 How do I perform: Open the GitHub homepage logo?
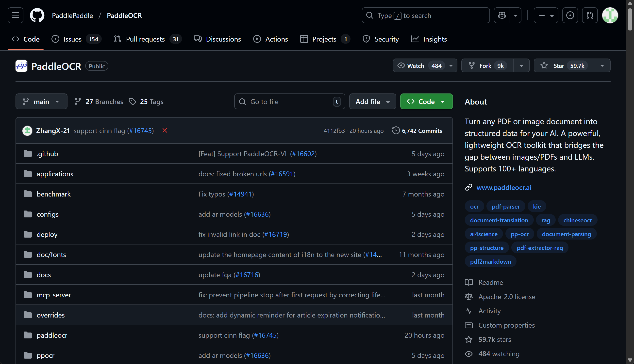tap(37, 15)
